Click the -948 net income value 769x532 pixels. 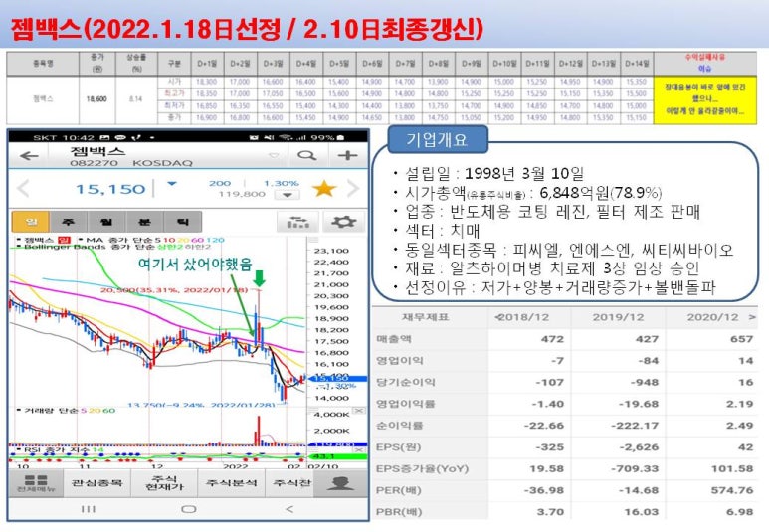click(x=645, y=382)
